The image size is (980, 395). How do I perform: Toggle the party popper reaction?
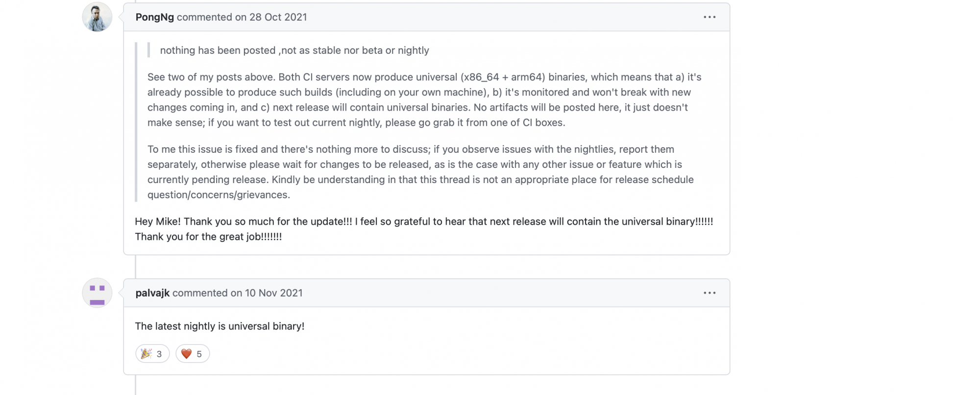(x=152, y=354)
